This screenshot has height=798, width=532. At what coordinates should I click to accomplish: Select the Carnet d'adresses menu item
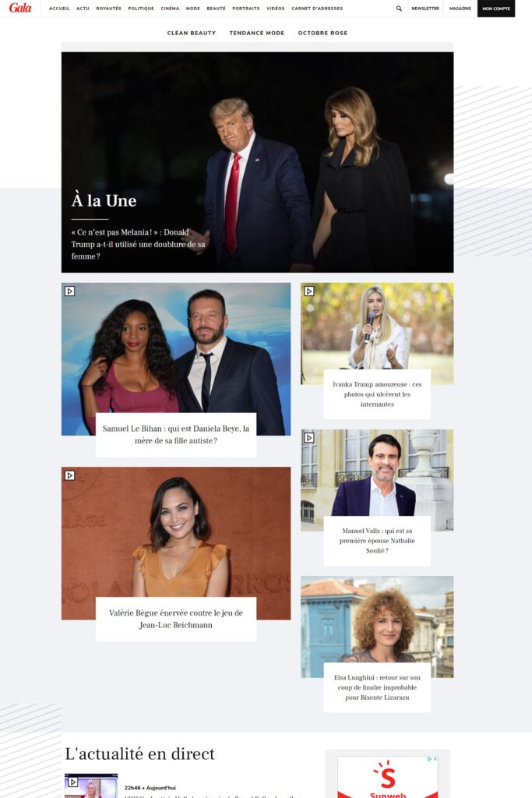tap(317, 9)
